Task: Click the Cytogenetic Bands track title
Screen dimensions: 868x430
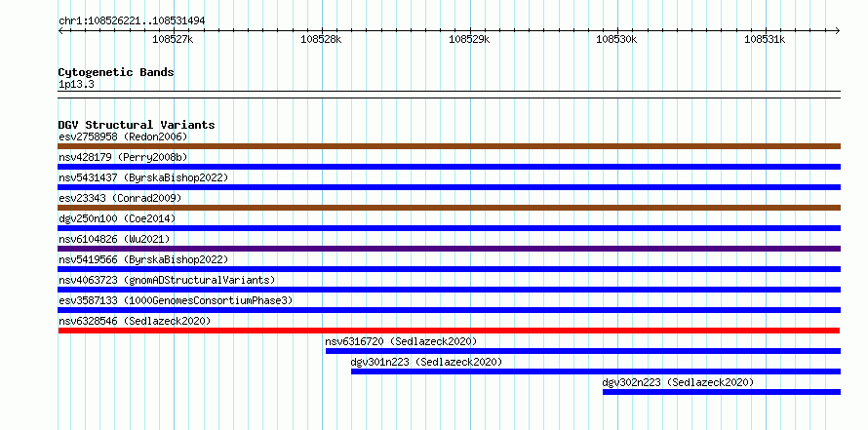Action: 116,72
